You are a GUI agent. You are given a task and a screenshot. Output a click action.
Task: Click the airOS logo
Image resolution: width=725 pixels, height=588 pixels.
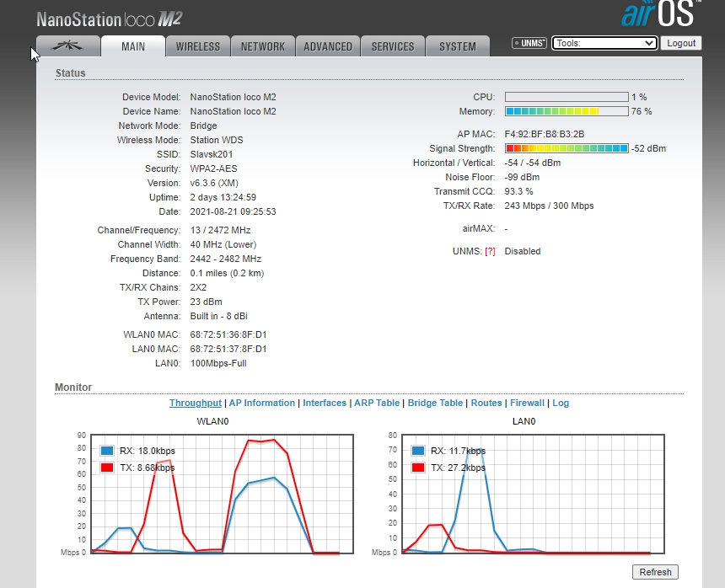click(x=661, y=13)
